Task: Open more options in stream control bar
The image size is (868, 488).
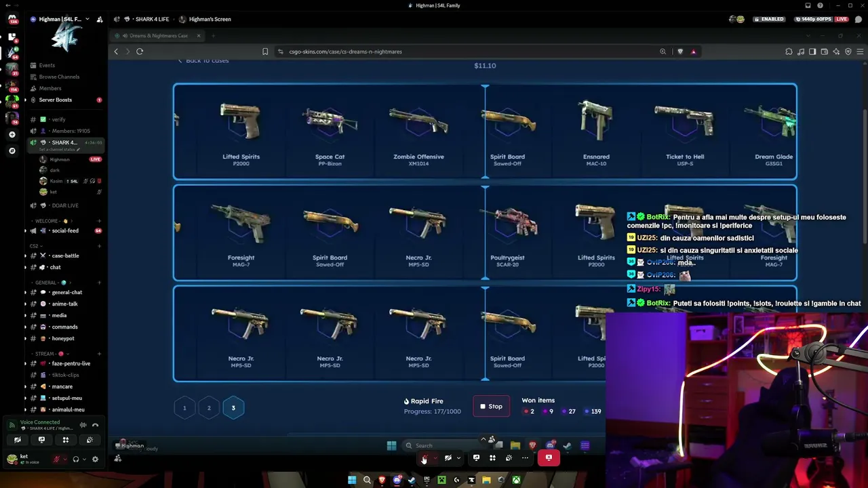Action: 525,458
